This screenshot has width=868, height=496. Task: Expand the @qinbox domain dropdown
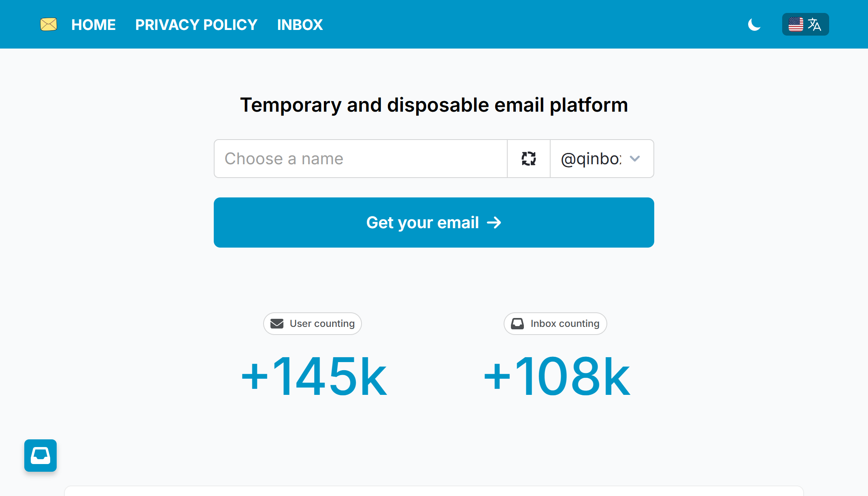602,159
